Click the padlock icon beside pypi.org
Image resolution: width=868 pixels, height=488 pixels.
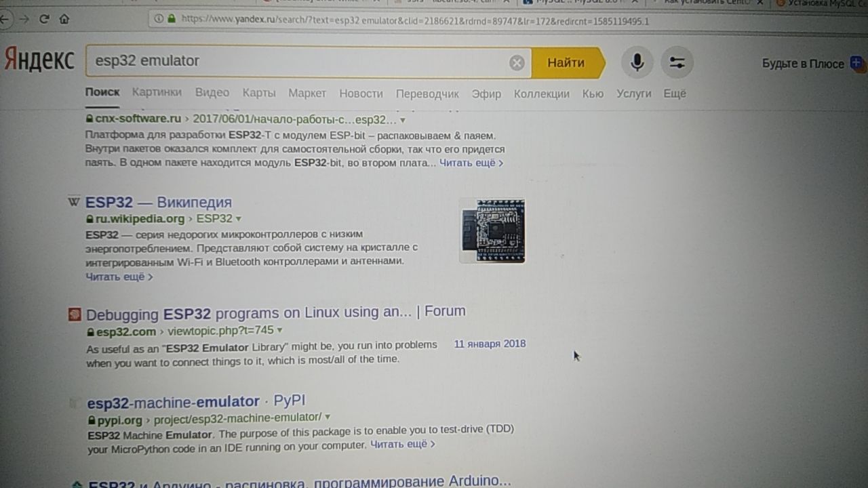92,421
